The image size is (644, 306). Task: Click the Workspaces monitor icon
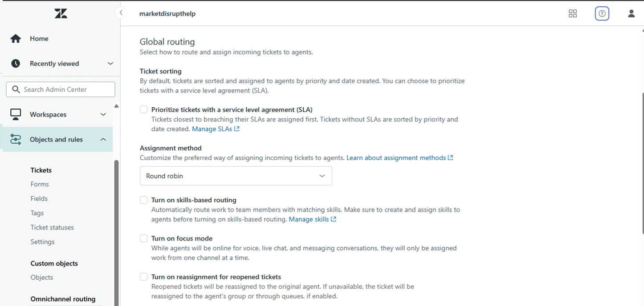pos(16,114)
